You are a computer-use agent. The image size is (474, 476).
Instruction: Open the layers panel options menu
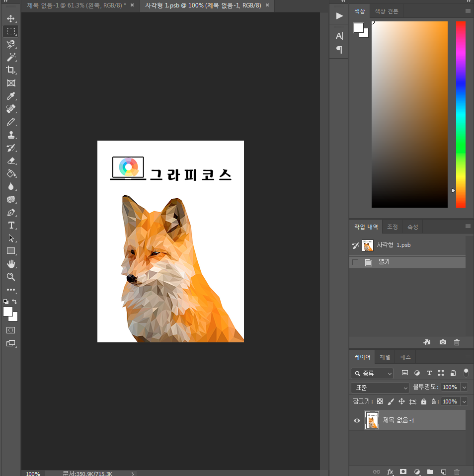pyautogui.click(x=468, y=357)
